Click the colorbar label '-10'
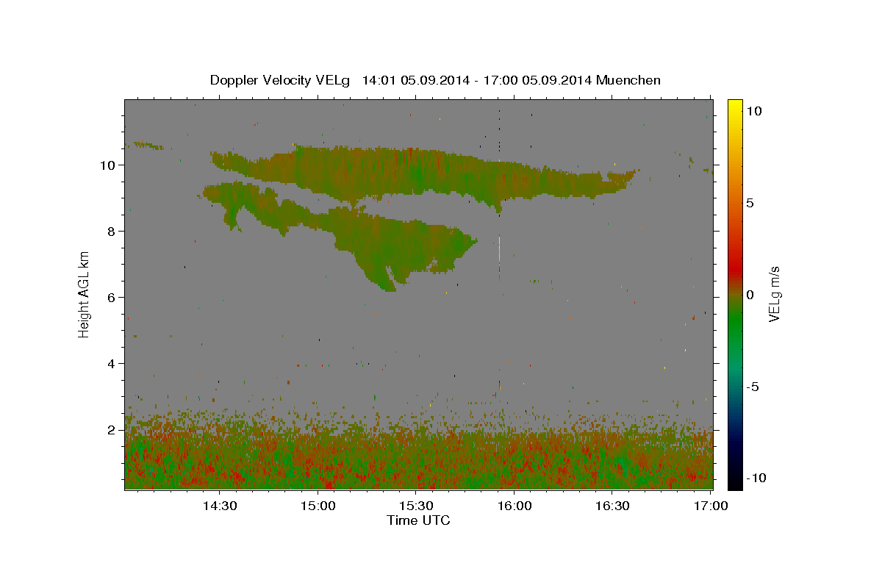Viewport: 882px width, 588px height. (x=756, y=478)
